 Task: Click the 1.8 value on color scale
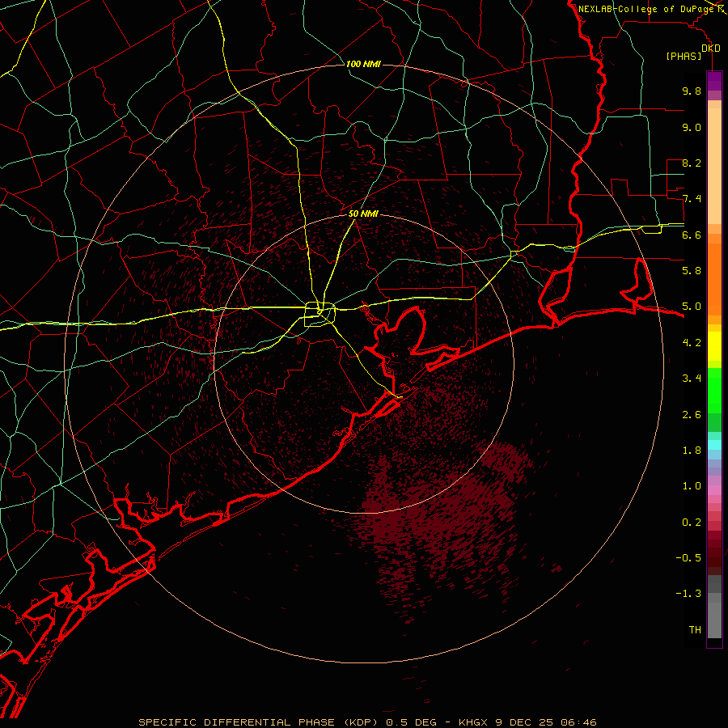(692, 450)
